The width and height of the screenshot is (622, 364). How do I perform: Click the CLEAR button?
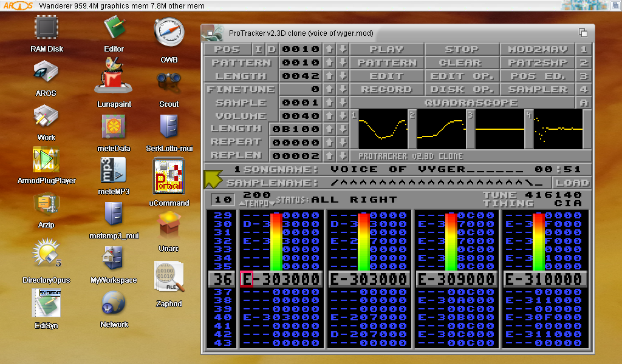click(x=462, y=62)
